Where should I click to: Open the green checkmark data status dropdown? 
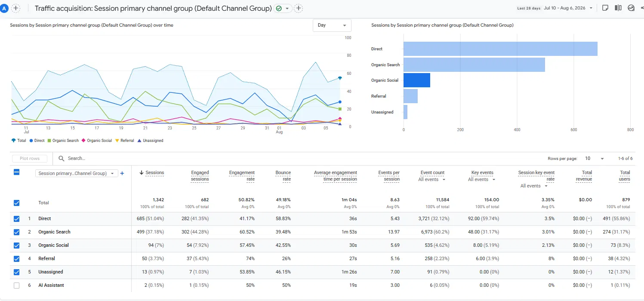(283, 8)
